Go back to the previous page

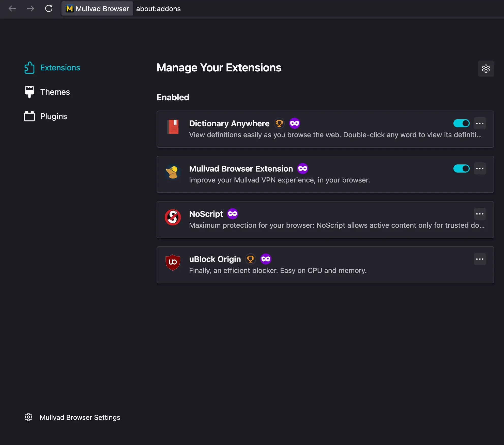[12, 9]
